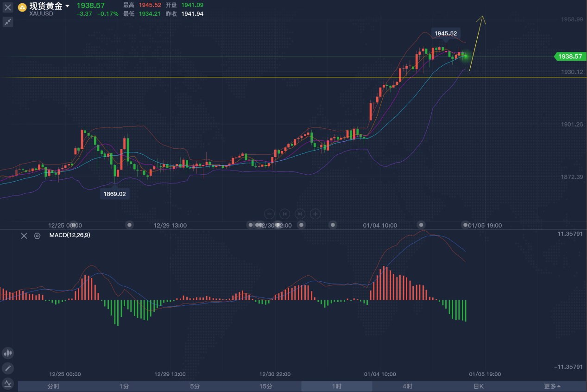Image resolution: width=587 pixels, height=392 pixels.
Task: Click event marker beside 01/05 19:00 label
Action: tap(465, 225)
